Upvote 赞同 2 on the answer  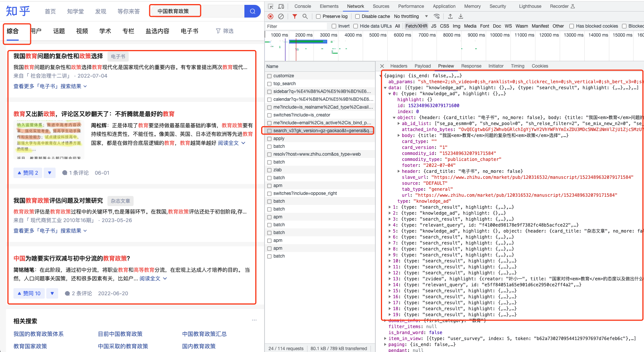click(28, 173)
